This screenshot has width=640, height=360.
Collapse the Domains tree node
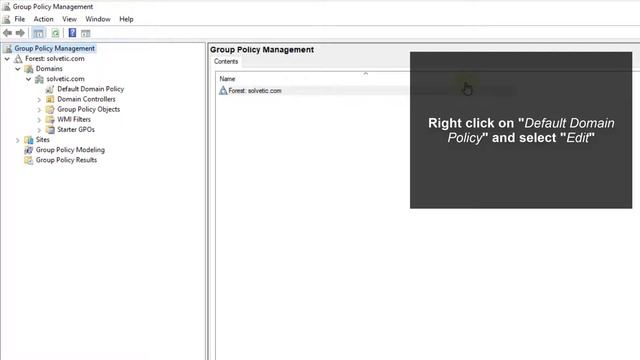(x=18, y=69)
